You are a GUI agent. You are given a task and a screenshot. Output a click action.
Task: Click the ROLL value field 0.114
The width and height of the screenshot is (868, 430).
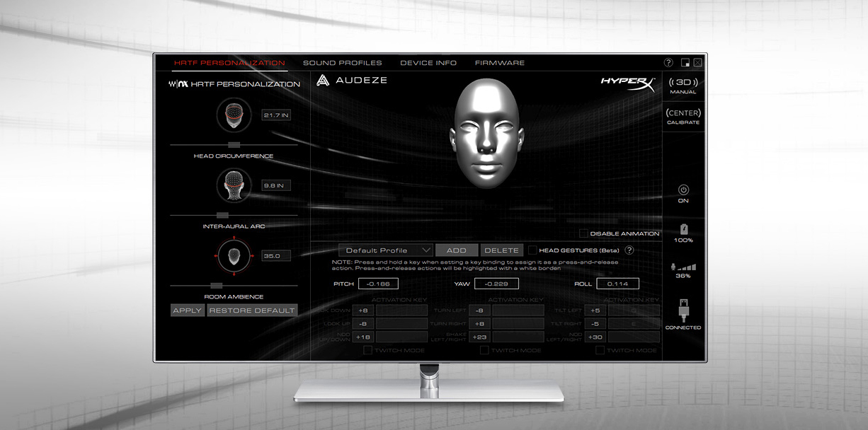pos(617,284)
